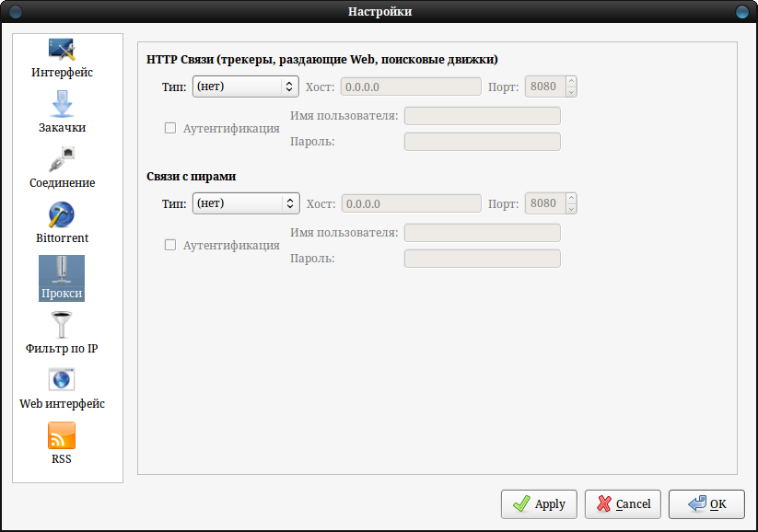Switch to the Web интерфейс label
The image size is (758, 532).
[62, 403]
